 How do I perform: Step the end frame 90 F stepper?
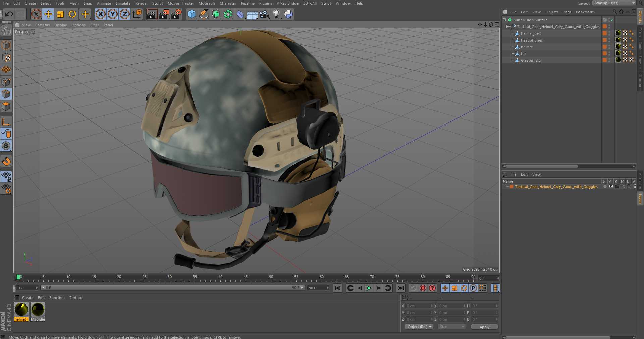click(328, 288)
